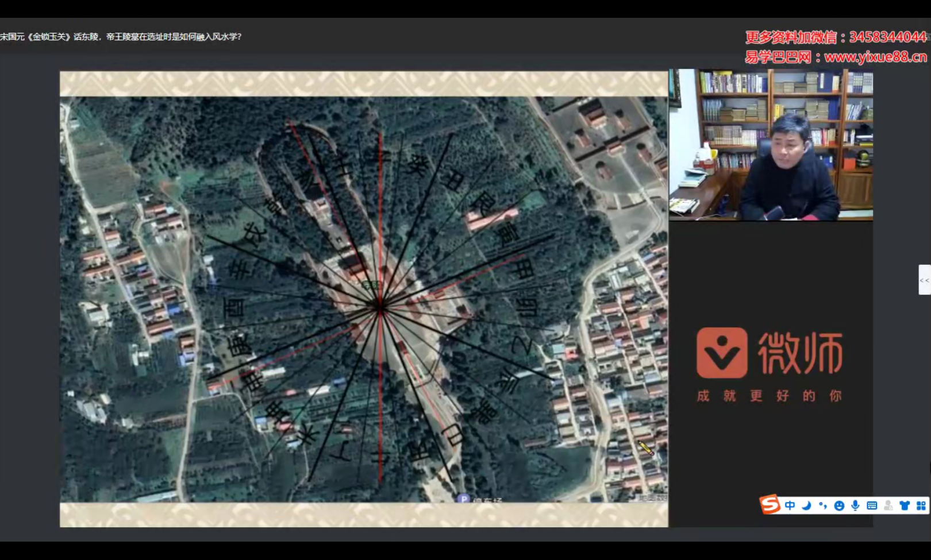Expand the side panel using the << arrow
Screen dimensions: 931x560
(924, 280)
